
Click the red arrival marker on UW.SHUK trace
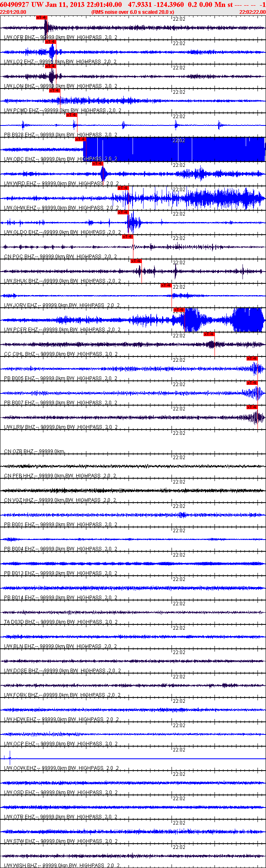click(136, 261)
